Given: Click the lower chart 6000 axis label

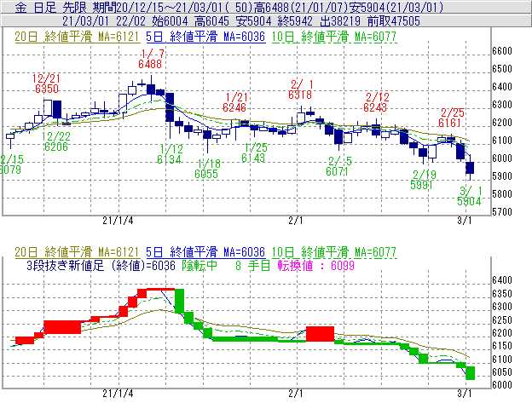Looking at the screenshot, I should click(x=502, y=385).
